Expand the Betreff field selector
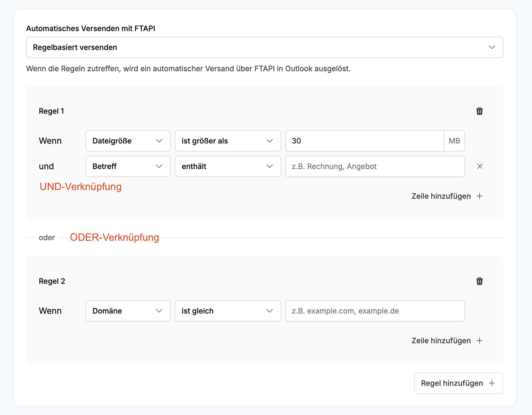The height and width of the screenshot is (415, 532). coord(128,166)
